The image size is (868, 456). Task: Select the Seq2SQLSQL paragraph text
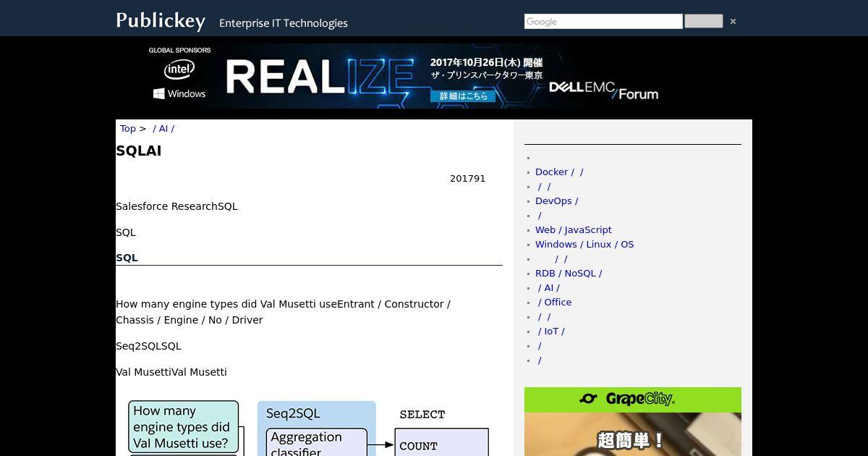pos(148,346)
